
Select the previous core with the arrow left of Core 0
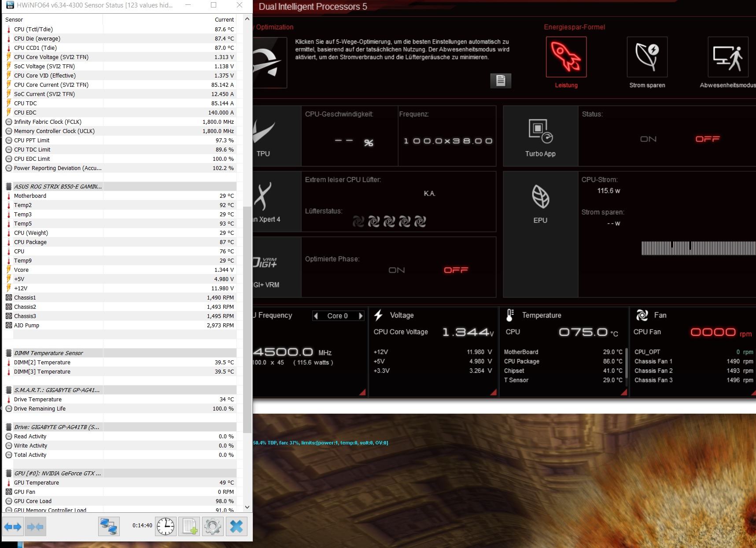tap(316, 316)
